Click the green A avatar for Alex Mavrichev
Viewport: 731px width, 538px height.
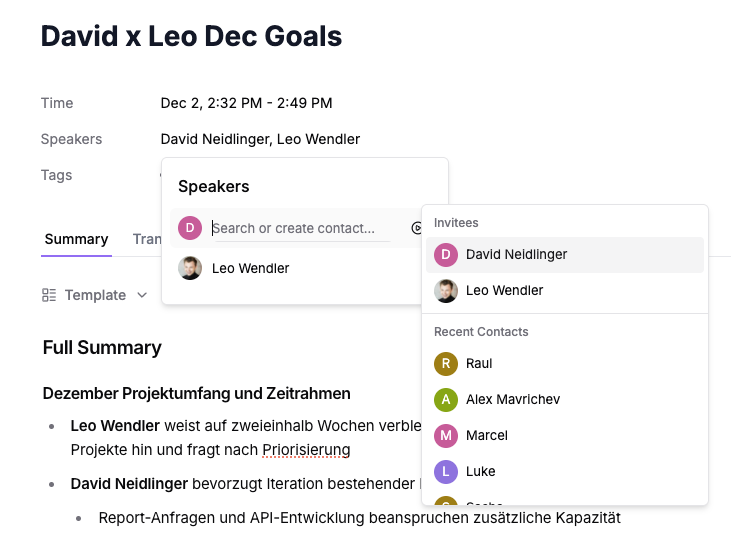(446, 399)
